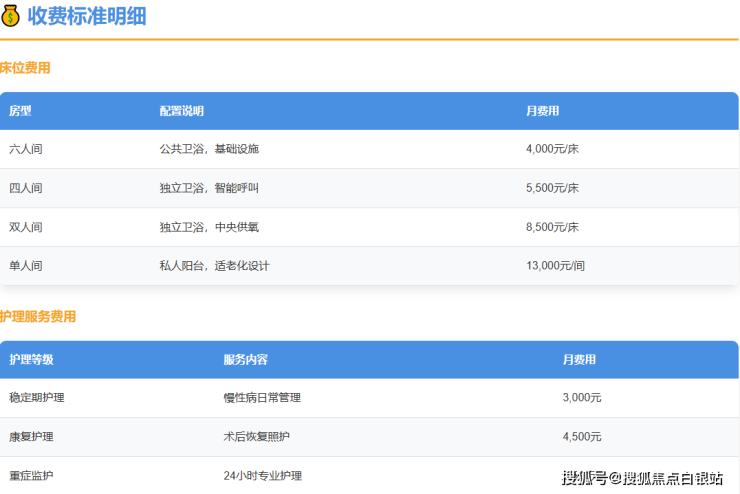
Task: Select the 双人间 room type cell
Action: 26,227
